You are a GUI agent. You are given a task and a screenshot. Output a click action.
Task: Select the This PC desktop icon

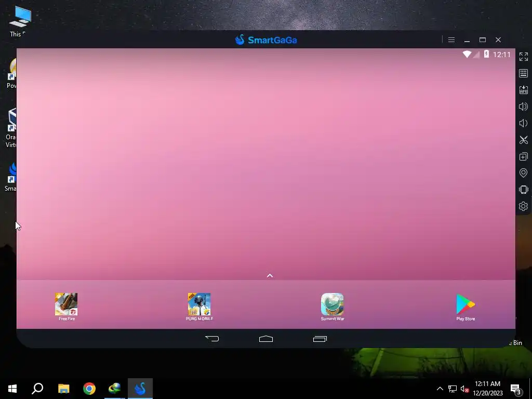click(x=19, y=21)
